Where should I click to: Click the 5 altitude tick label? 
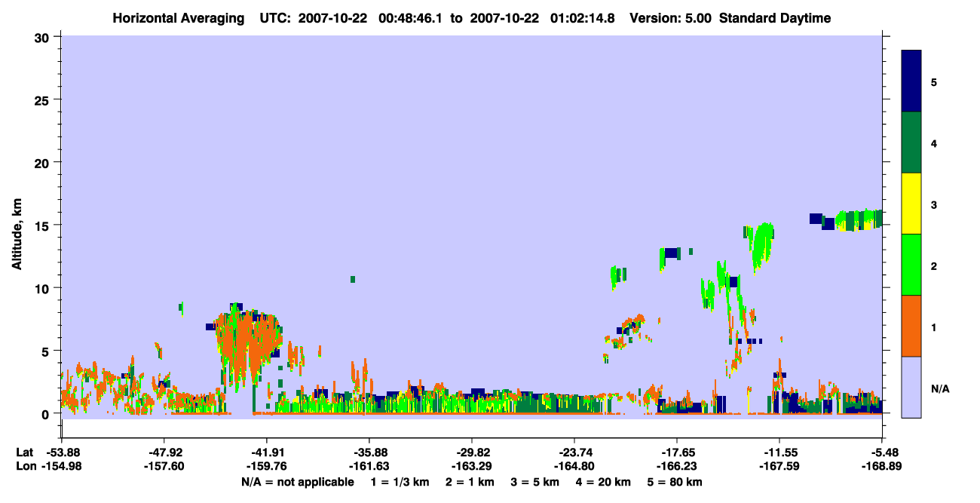[47, 351]
